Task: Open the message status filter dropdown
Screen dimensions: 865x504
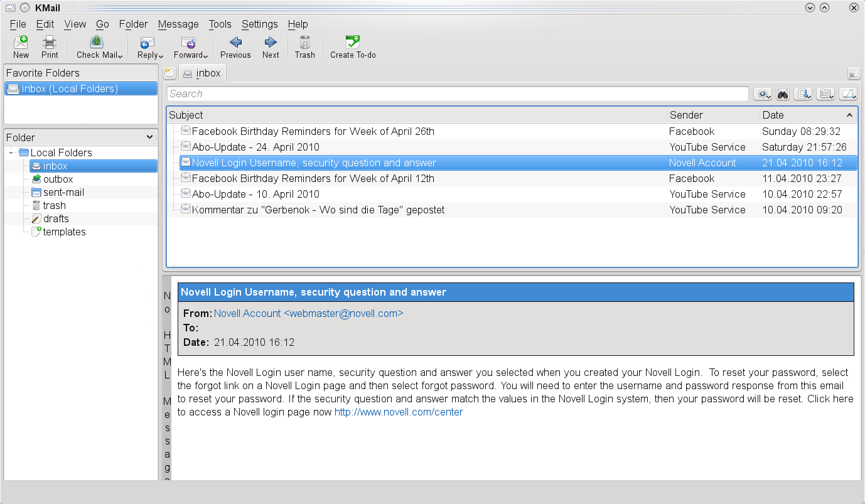Action: [x=763, y=93]
